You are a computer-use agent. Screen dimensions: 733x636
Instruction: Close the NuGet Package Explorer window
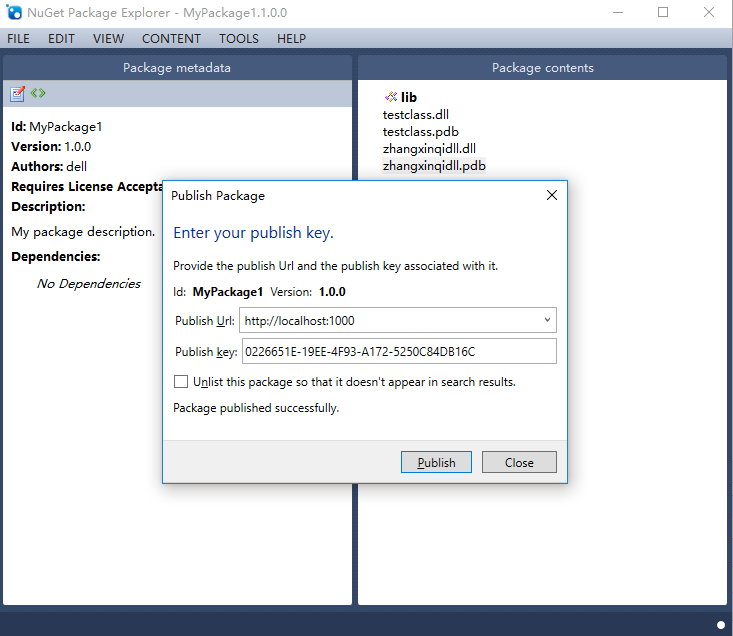pyautogui.click(x=709, y=12)
